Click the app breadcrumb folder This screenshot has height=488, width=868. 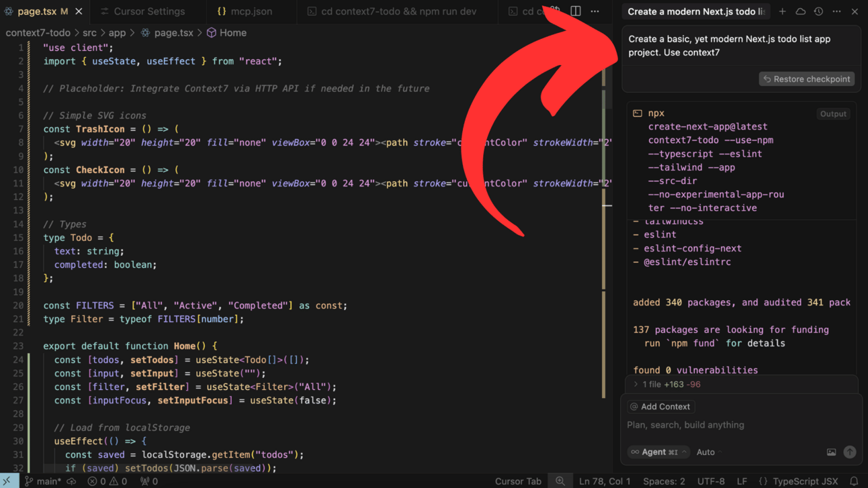117,33
